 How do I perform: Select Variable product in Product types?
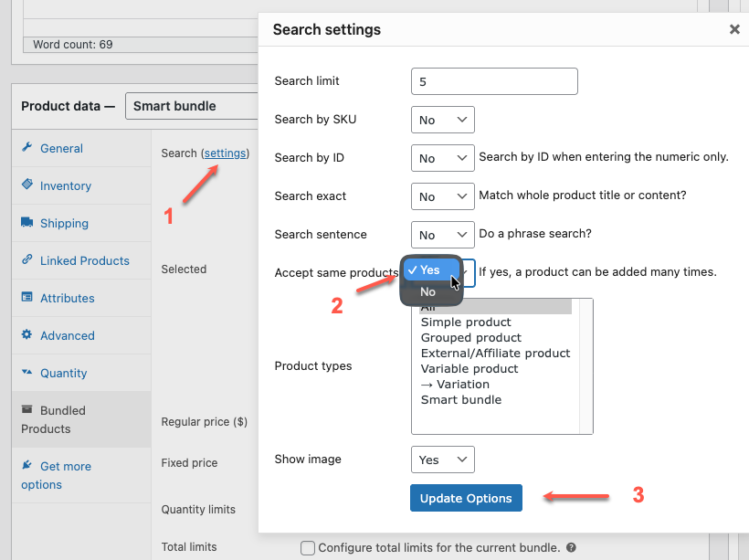tap(495, 369)
